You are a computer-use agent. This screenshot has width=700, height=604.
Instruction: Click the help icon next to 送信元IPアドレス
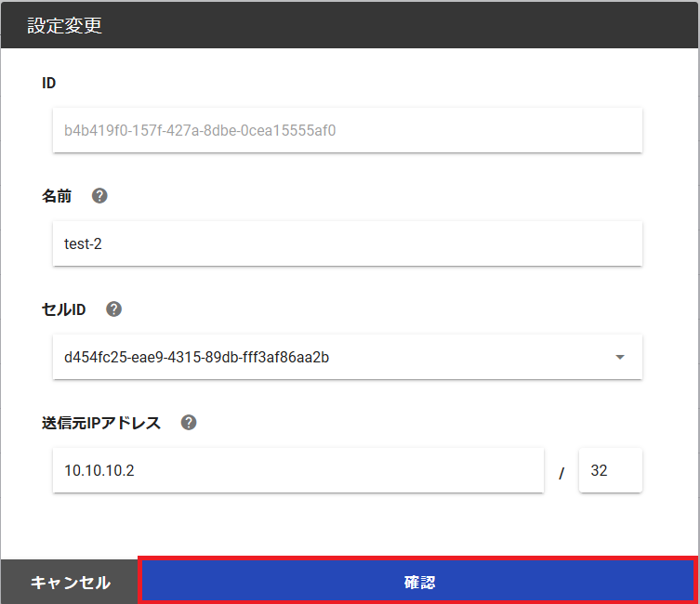coord(189,423)
